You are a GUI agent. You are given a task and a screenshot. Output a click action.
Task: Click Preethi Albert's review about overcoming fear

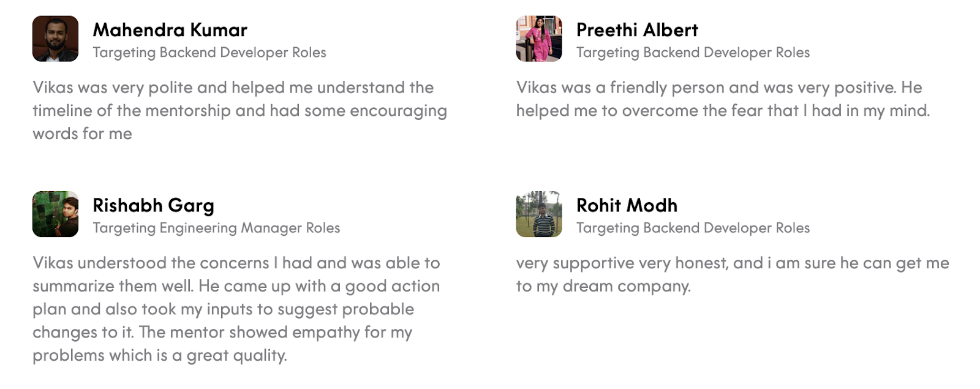tap(723, 99)
